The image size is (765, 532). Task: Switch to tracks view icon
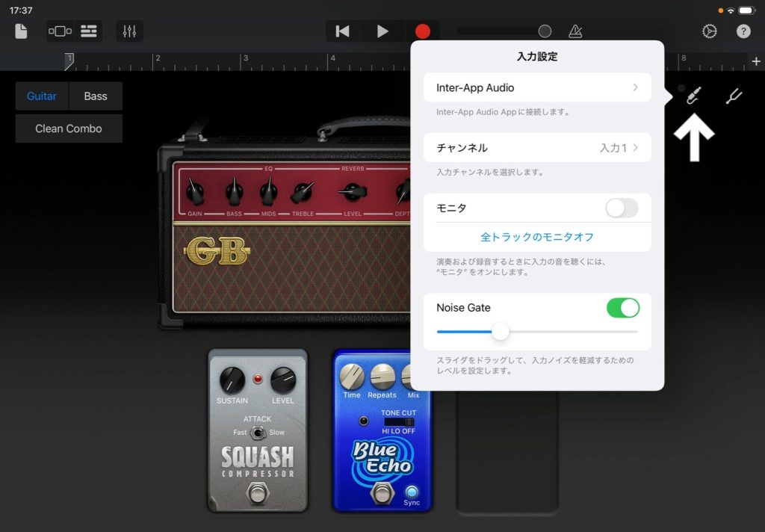tap(88, 31)
